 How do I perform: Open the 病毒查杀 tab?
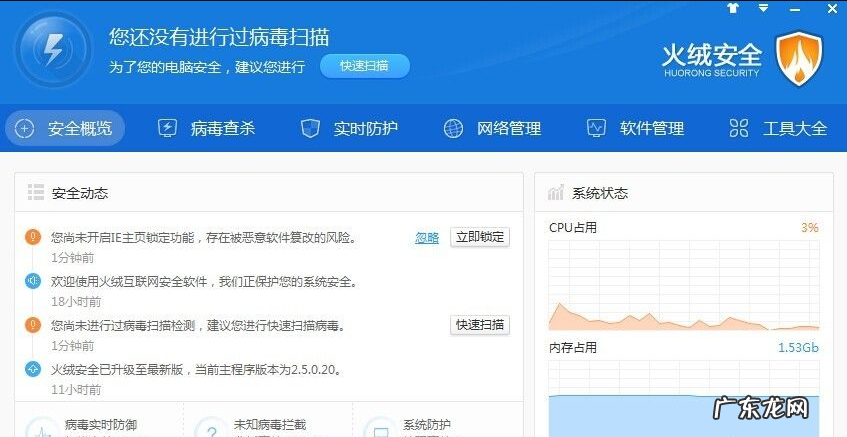tap(206, 129)
